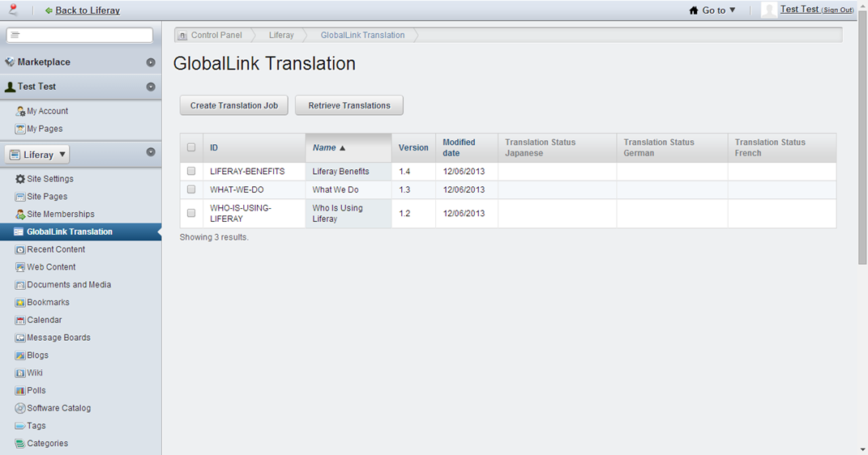Select Documents and Media in sidebar
The image size is (868, 455).
pyautogui.click(x=69, y=285)
